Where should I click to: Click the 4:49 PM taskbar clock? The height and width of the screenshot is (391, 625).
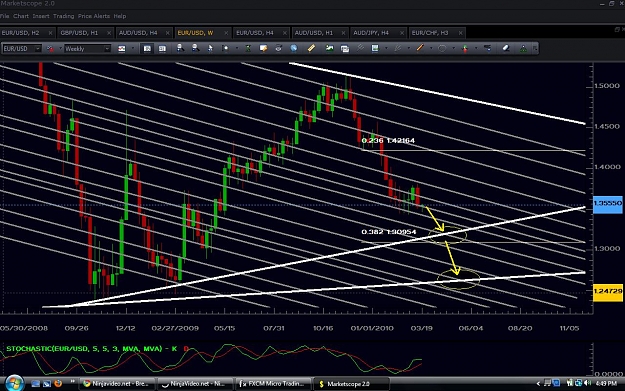coord(607,383)
